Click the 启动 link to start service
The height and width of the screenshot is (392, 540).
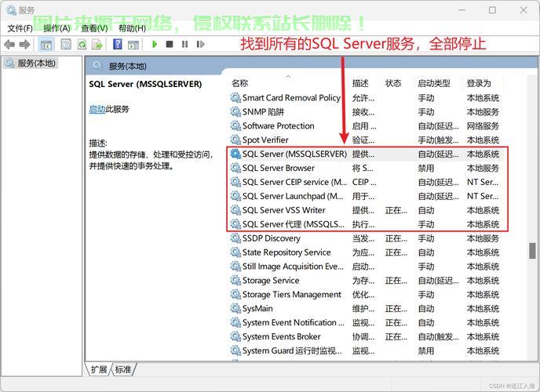tap(97, 109)
